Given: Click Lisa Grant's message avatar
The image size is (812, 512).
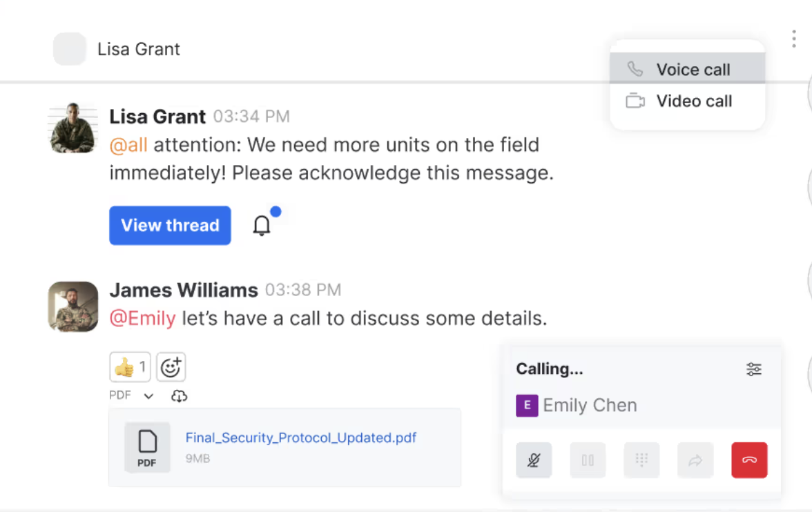Looking at the screenshot, I should (x=73, y=128).
